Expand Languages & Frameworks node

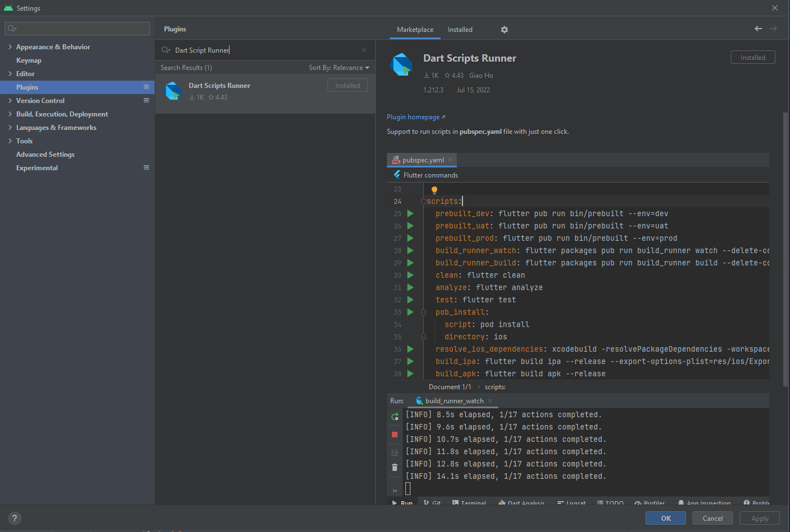10,127
